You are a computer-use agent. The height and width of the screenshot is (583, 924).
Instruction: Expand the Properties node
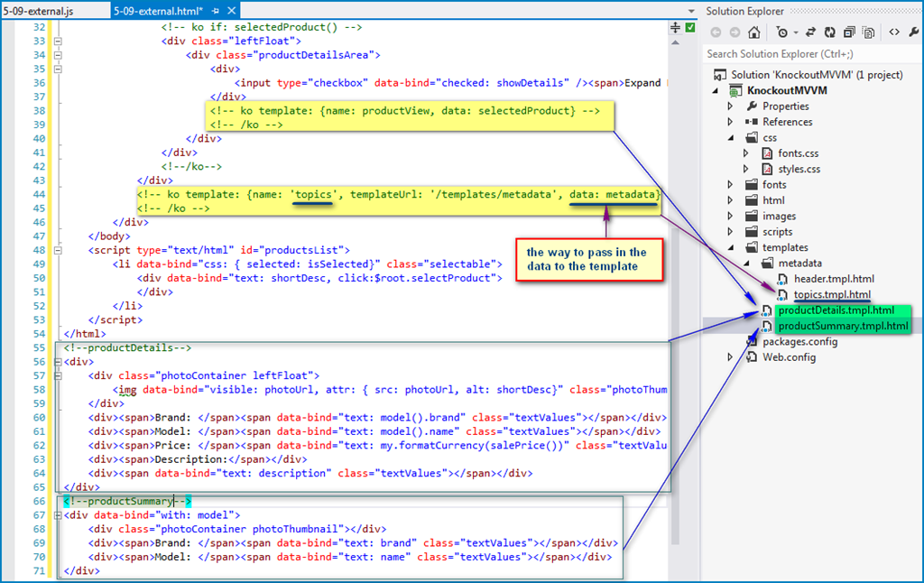pyautogui.click(x=731, y=106)
